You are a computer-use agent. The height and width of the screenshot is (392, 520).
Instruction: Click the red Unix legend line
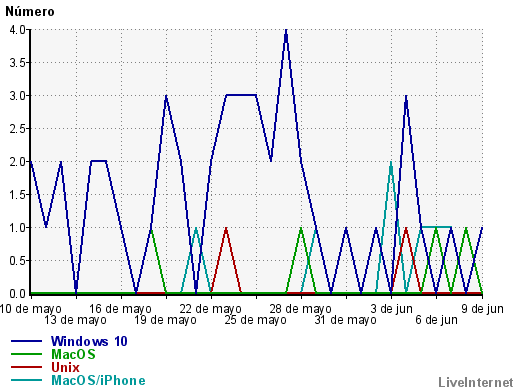pyautogui.click(x=26, y=367)
